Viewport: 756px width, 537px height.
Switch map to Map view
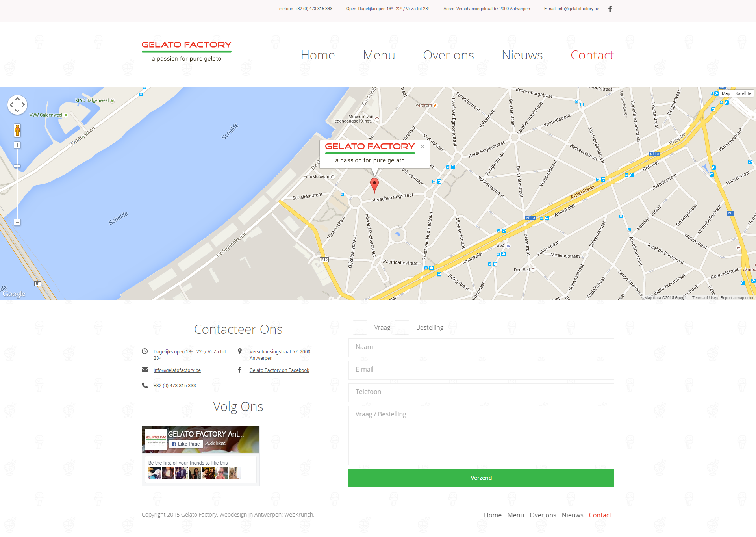coord(726,93)
